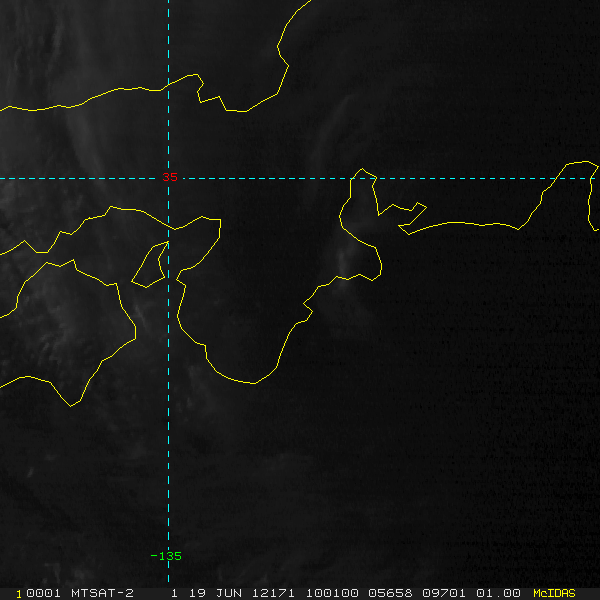Click the MTSAT-2 satellite name
Viewport: 600px width, 600px height.
pyautogui.click(x=103, y=593)
